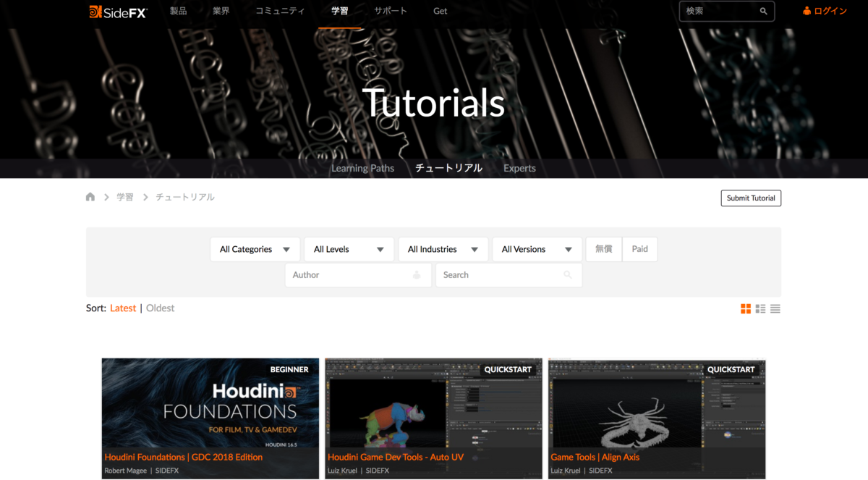
Task: Click the ログイン link
Action: tap(830, 12)
